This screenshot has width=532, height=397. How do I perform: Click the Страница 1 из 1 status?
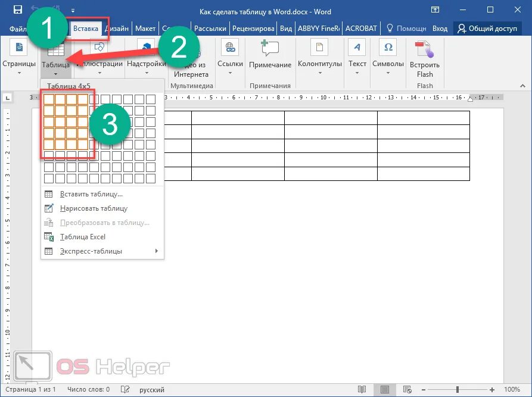(x=30, y=389)
